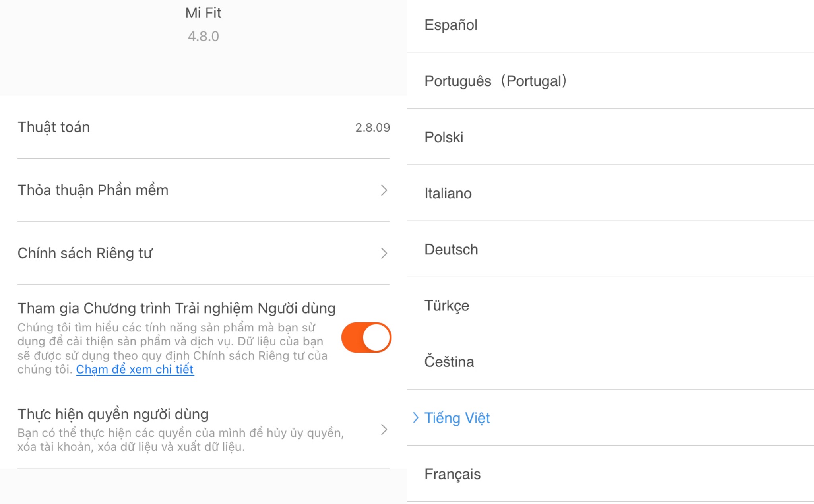Image resolution: width=814 pixels, height=504 pixels.
Task: Open the Chạm để xem chi tiết link
Action: pos(135,370)
